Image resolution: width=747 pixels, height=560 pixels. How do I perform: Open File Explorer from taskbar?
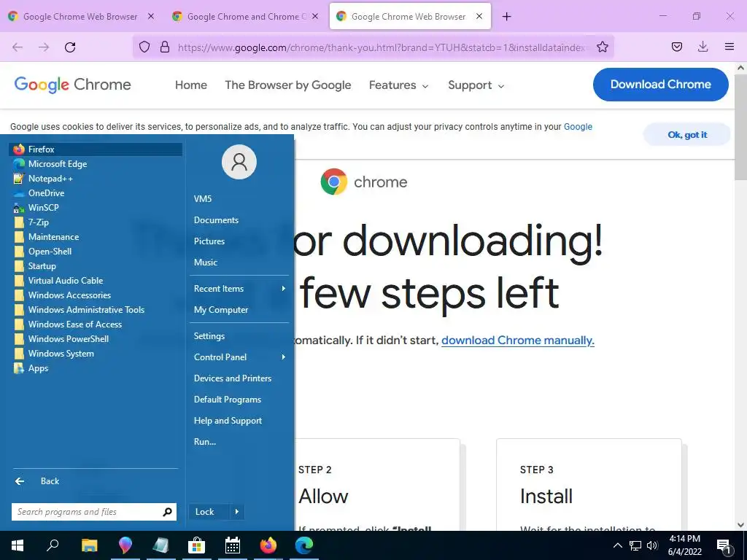[x=89, y=545]
